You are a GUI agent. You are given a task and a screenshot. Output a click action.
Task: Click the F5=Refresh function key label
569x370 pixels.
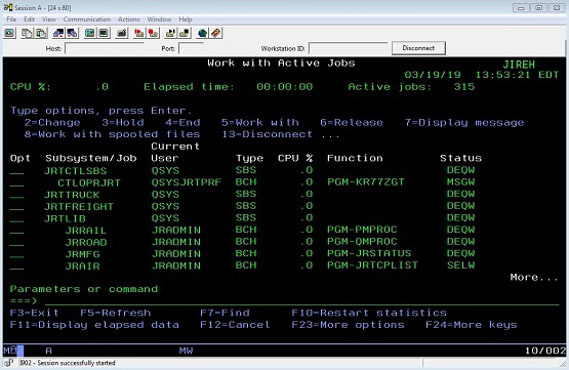(115, 313)
